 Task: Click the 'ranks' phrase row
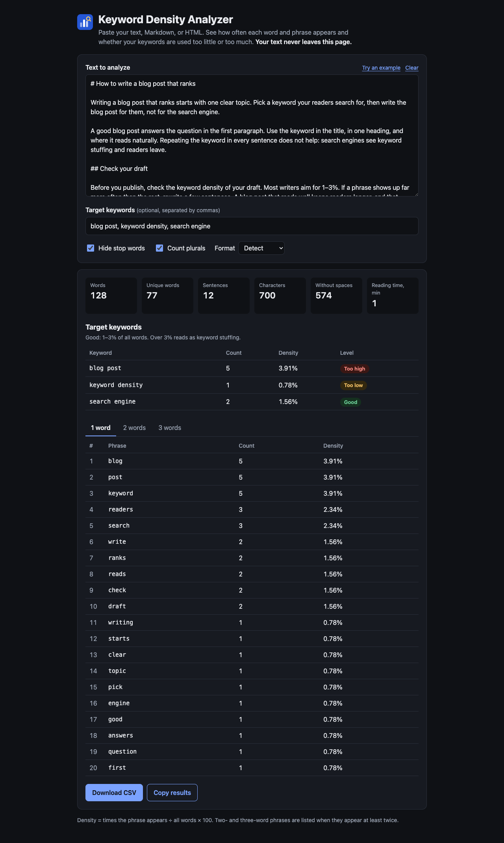252,558
